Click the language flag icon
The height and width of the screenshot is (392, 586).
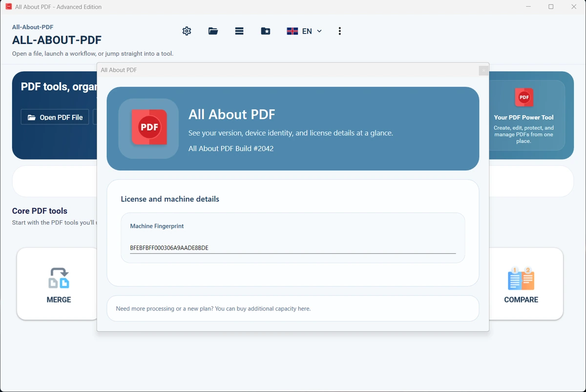293,31
